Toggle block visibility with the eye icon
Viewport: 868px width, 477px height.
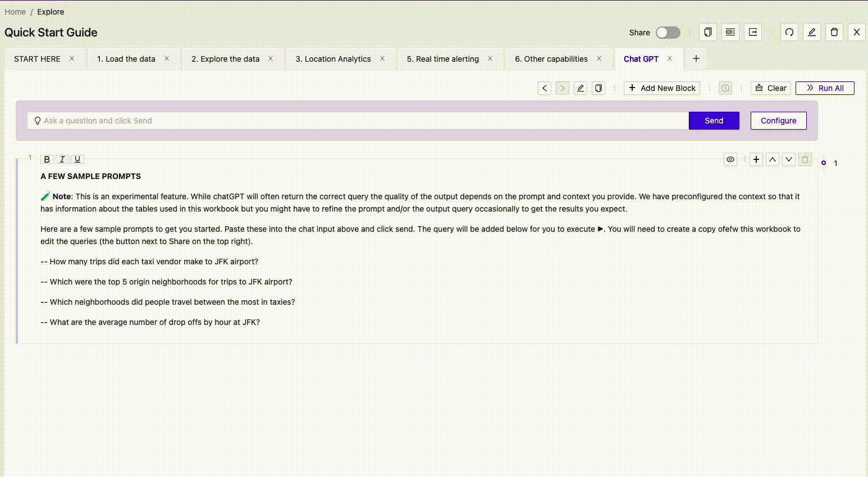coord(730,159)
